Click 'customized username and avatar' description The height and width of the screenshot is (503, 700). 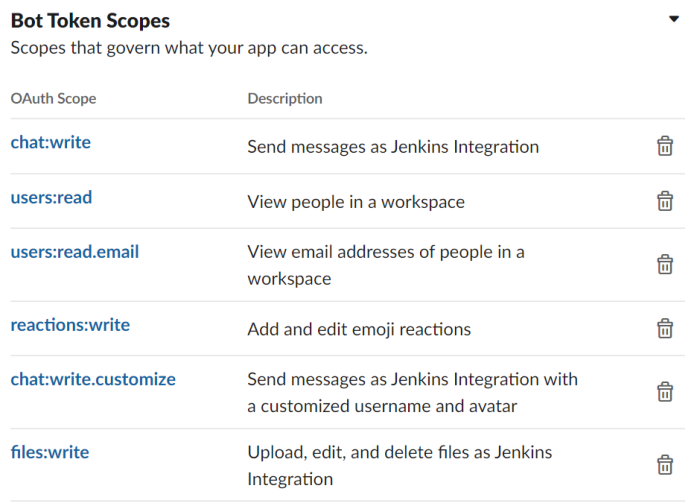click(389, 407)
